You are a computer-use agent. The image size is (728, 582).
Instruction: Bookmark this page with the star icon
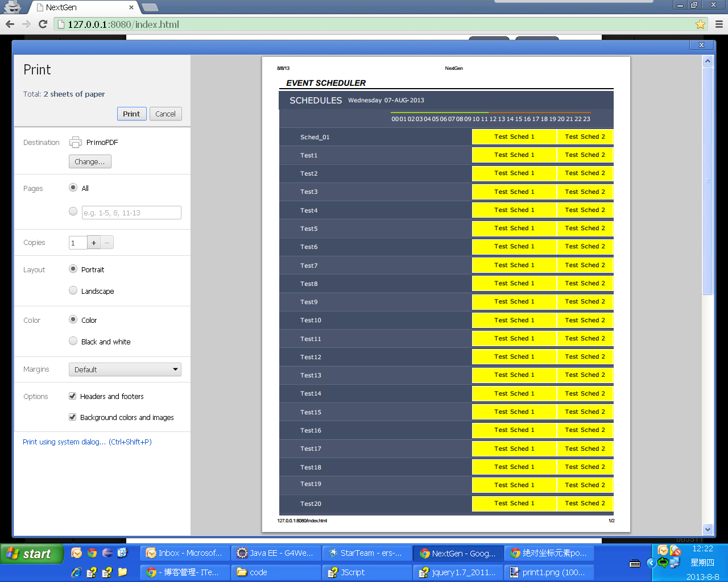coord(700,24)
